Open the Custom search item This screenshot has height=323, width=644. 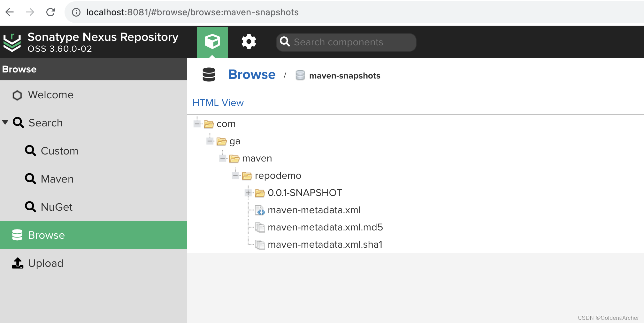(94, 151)
